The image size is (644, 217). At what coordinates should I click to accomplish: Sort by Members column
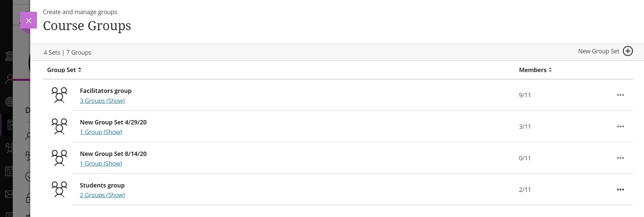[535, 70]
